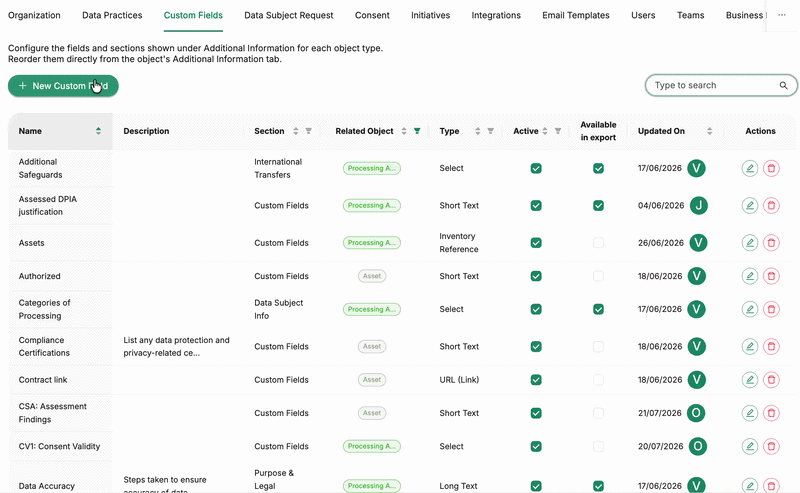800x493 pixels.
Task: Toggle Active checkbox for Additional Safeguards
Action: pyautogui.click(x=536, y=168)
